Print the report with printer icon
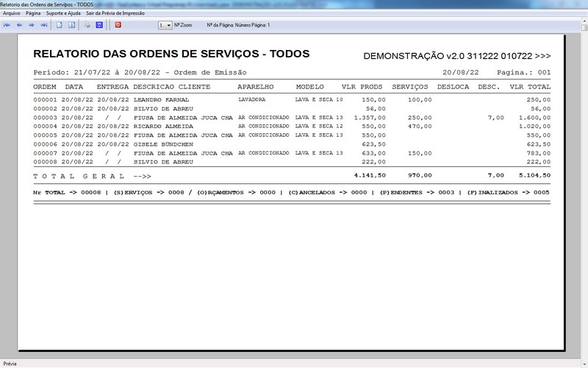The height and width of the screenshot is (368, 588). [87, 25]
